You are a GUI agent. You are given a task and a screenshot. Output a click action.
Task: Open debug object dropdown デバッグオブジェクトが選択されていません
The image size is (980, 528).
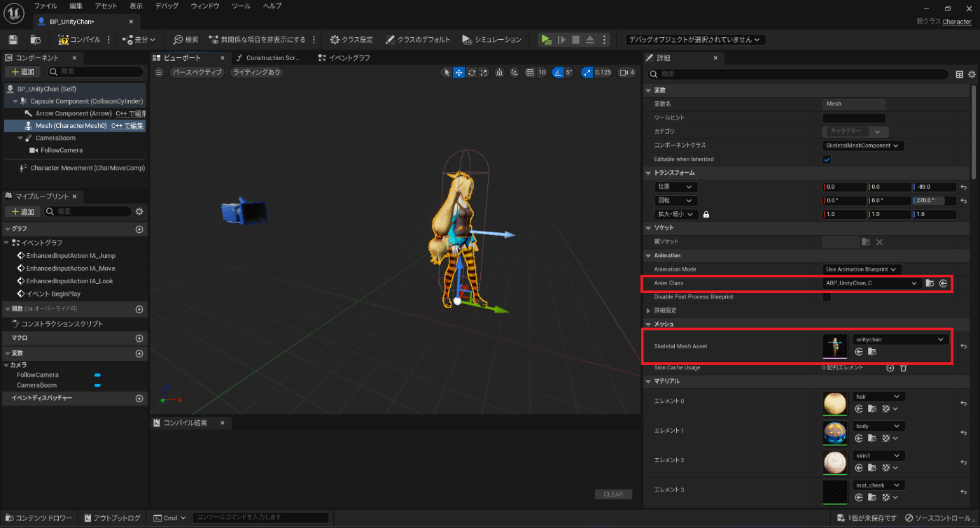coord(694,40)
